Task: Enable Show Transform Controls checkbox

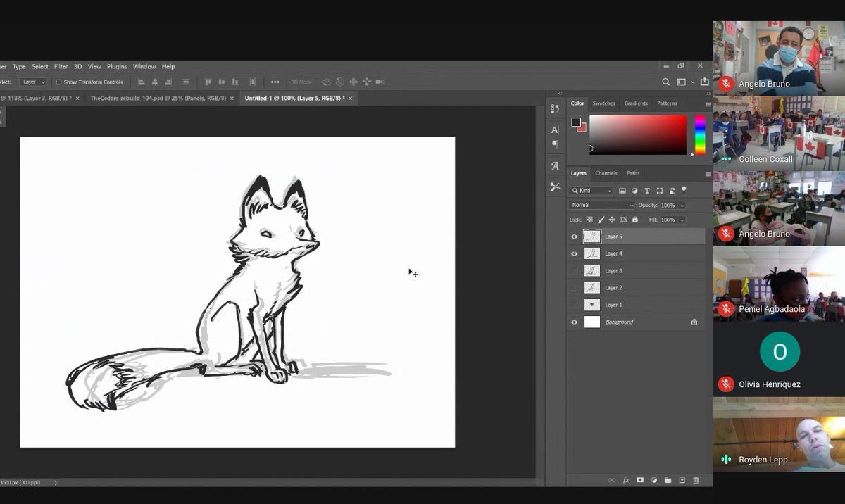Action: (x=59, y=82)
